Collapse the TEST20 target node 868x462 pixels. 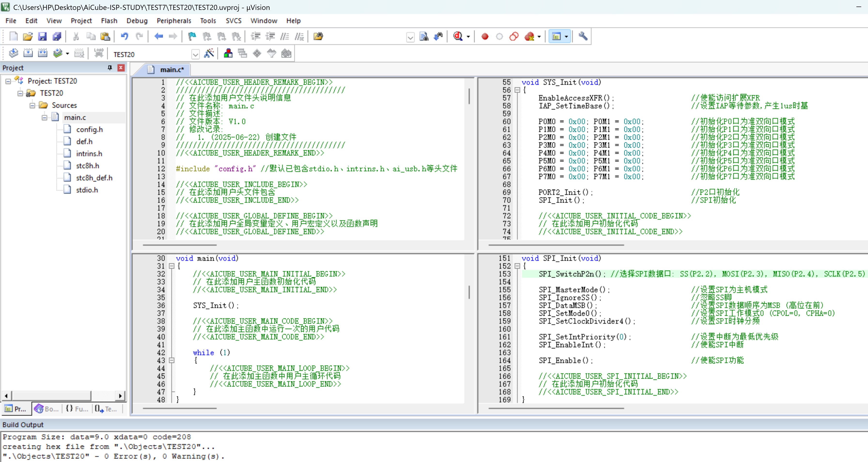pyautogui.click(x=20, y=93)
